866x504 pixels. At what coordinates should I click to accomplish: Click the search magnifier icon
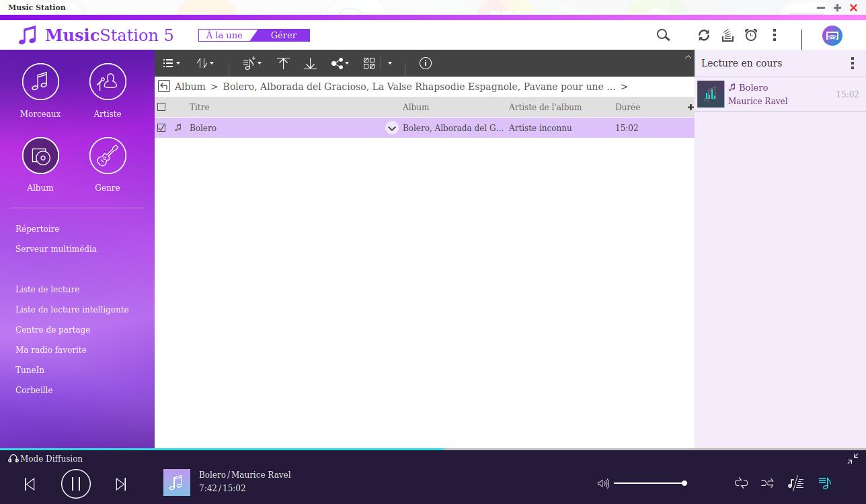click(663, 35)
